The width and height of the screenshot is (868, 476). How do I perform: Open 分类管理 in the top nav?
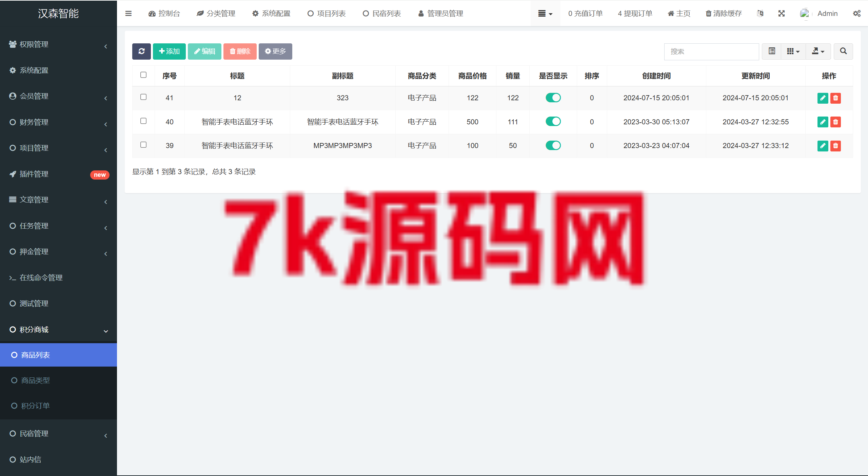pyautogui.click(x=216, y=14)
